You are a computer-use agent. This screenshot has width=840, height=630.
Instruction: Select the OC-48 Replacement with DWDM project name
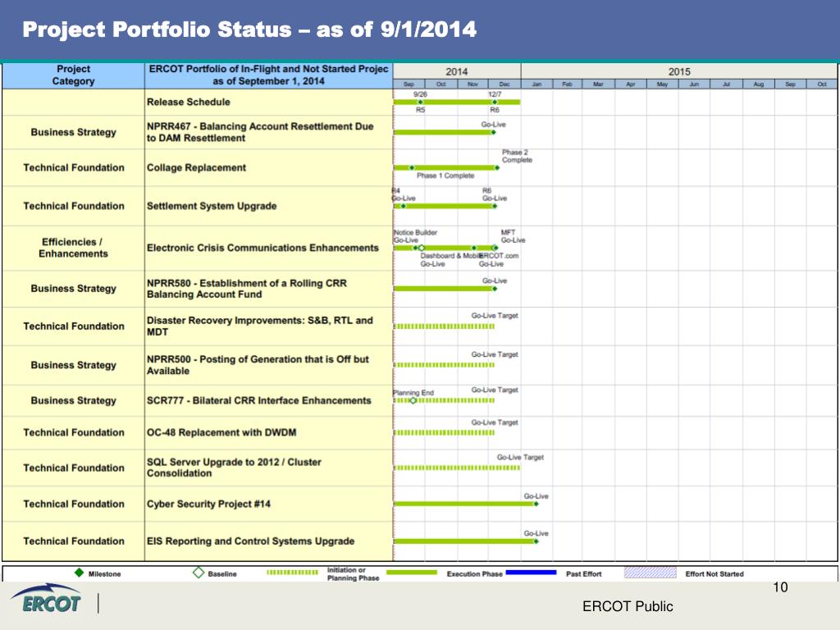[x=221, y=433]
